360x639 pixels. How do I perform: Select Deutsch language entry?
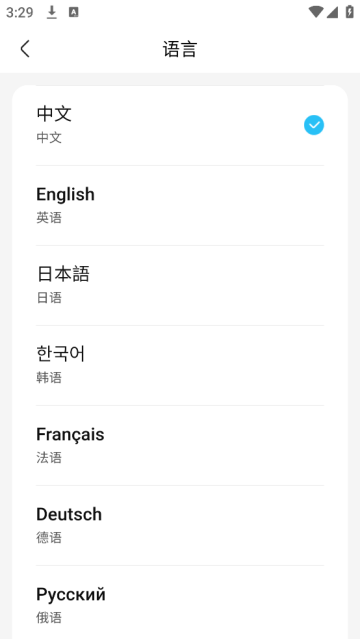[180, 525]
